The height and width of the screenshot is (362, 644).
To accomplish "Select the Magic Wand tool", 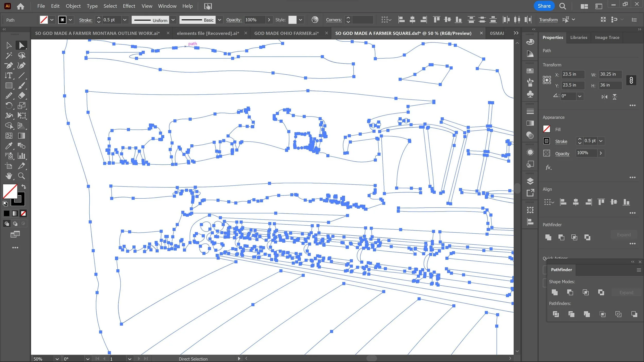I will (x=9, y=55).
